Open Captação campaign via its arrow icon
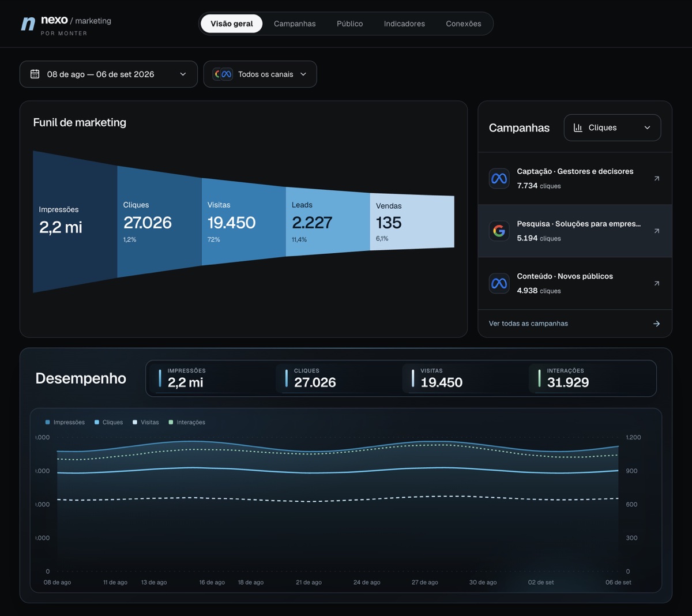Image resolution: width=692 pixels, height=616 pixels. [656, 178]
